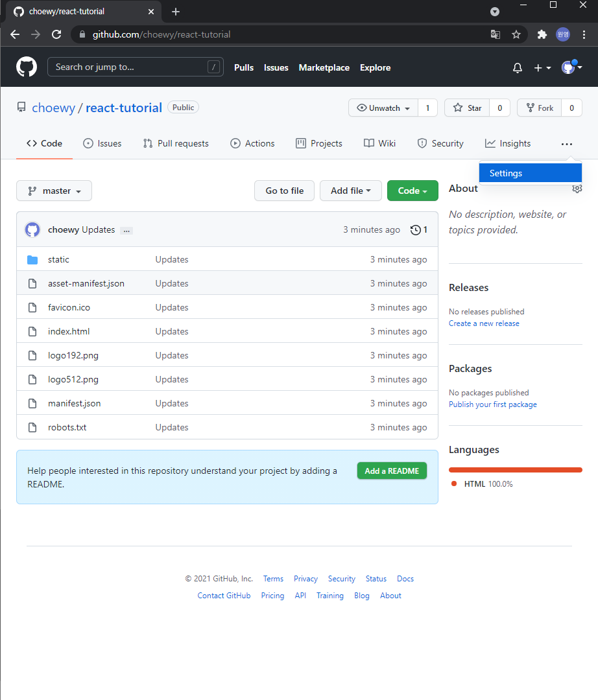This screenshot has width=598, height=700.
Task: Click the HTML 100.0% language label
Action: pos(488,484)
